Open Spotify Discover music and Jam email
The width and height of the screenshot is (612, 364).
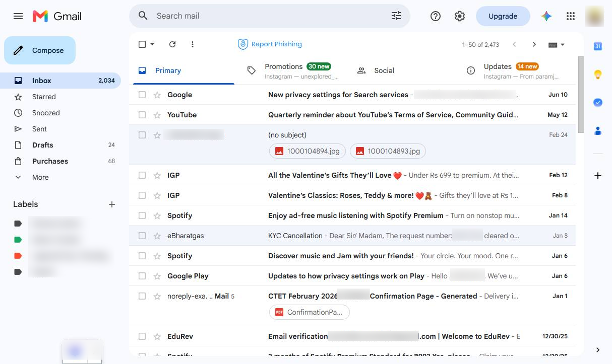click(x=352, y=256)
